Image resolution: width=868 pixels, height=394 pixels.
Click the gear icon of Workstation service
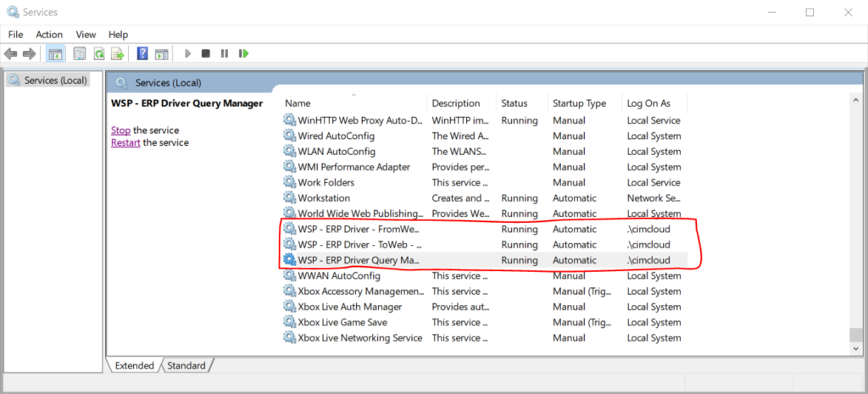tap(290, 197)
